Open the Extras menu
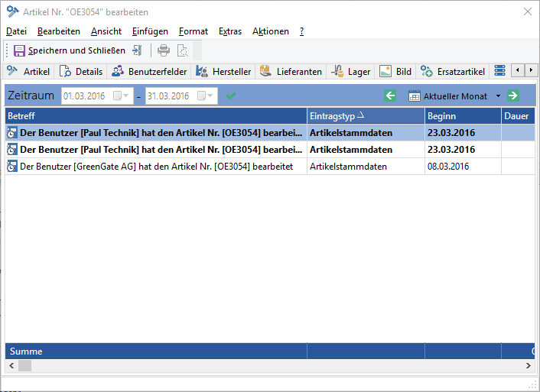 pos(230,31)
